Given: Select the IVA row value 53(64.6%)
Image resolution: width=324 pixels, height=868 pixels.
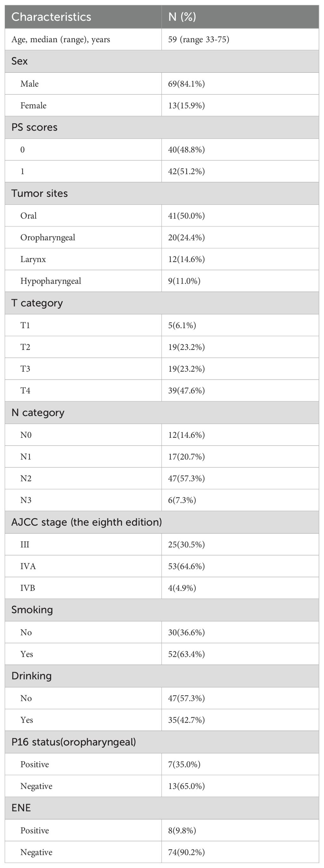Looking at the screenshot, I should [186, 566].
